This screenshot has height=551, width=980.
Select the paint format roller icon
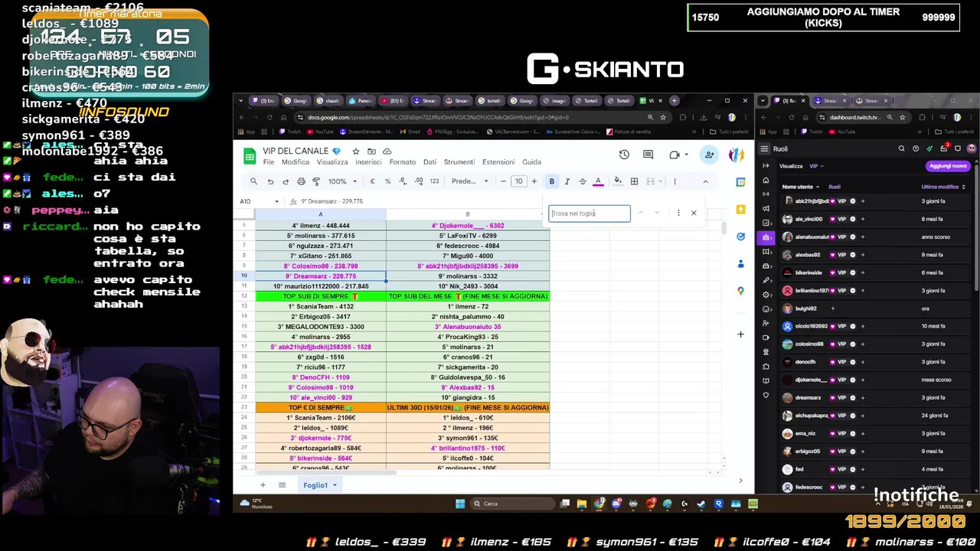tap(316, 181)
